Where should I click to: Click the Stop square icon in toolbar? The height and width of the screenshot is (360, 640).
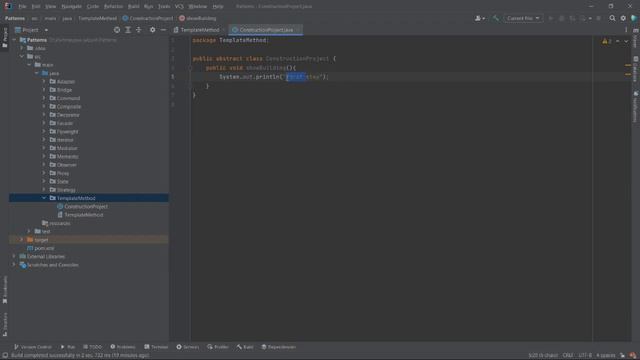tap(598, 18)
